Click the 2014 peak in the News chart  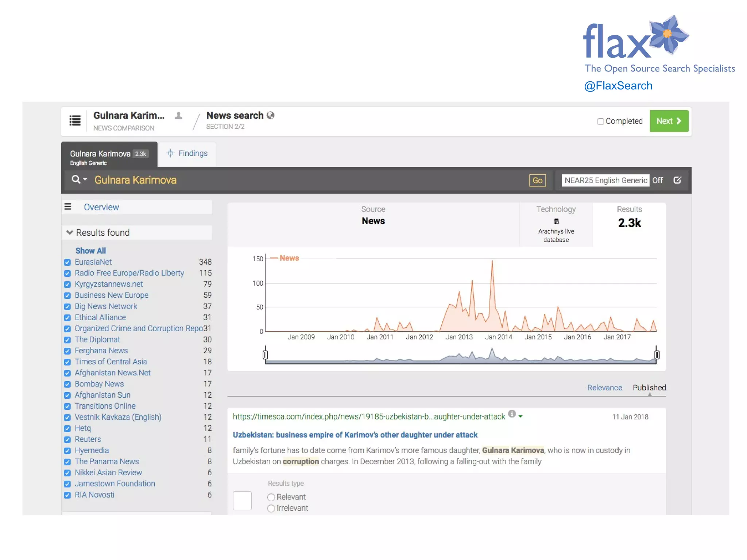(x=492, y=261)
